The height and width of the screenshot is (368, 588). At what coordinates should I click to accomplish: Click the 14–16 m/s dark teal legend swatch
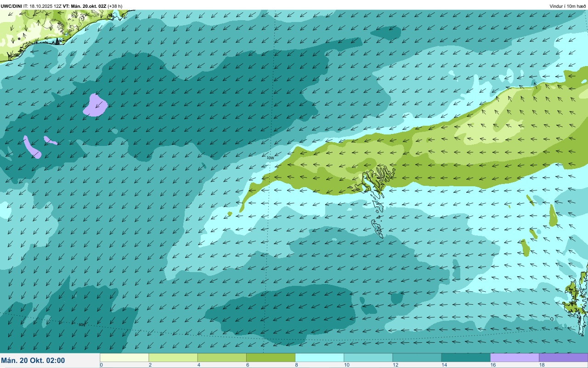(x=465, y=357)
